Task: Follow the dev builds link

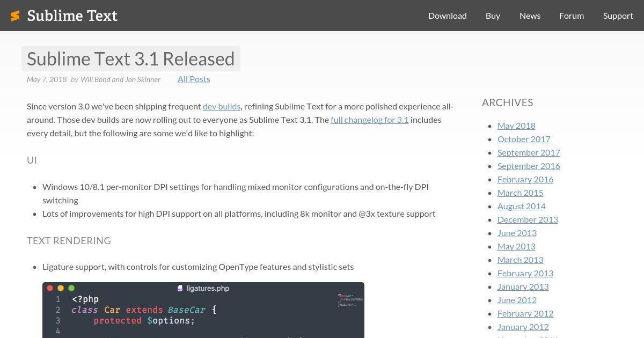Action: pos(221,106)
